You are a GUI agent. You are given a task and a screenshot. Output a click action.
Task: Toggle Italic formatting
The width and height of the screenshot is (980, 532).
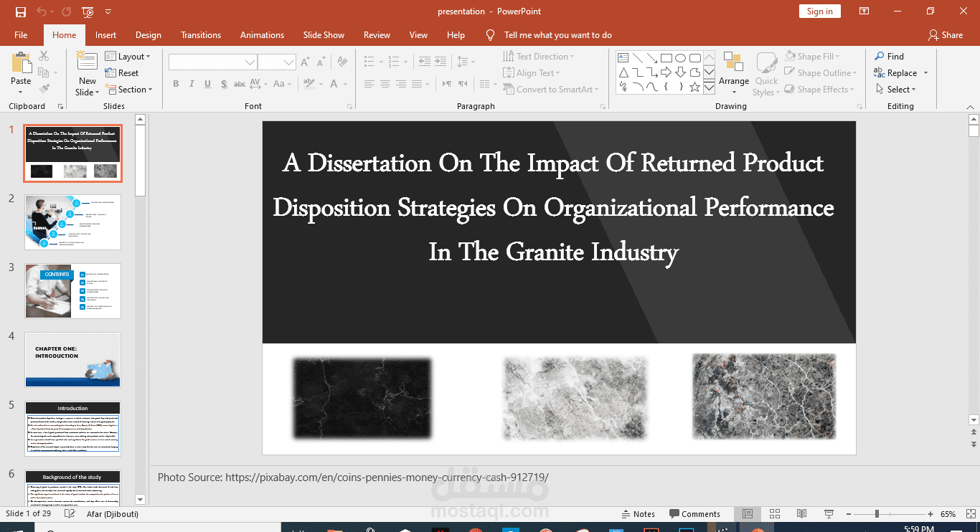click(192, 84)
